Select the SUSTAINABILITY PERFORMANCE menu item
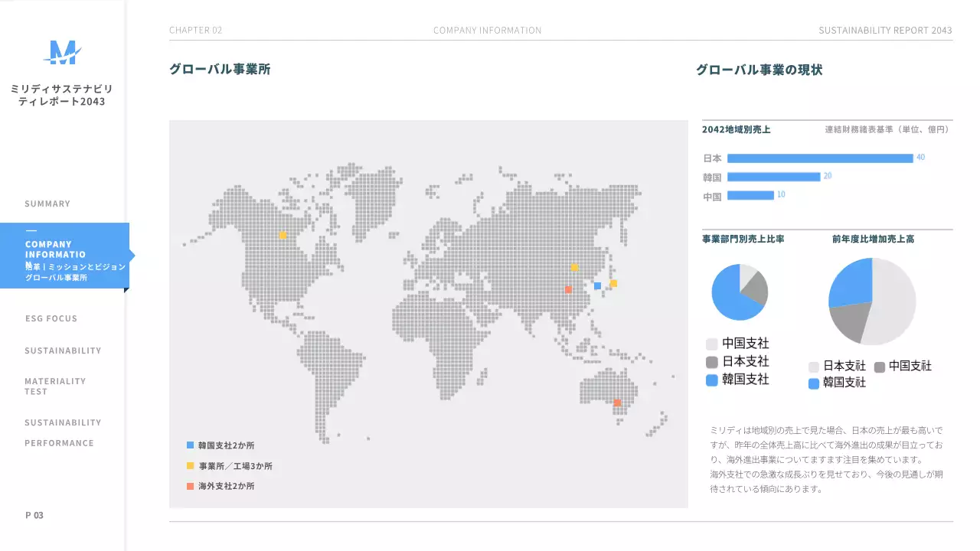980x551 pixels. coord(63,432)
